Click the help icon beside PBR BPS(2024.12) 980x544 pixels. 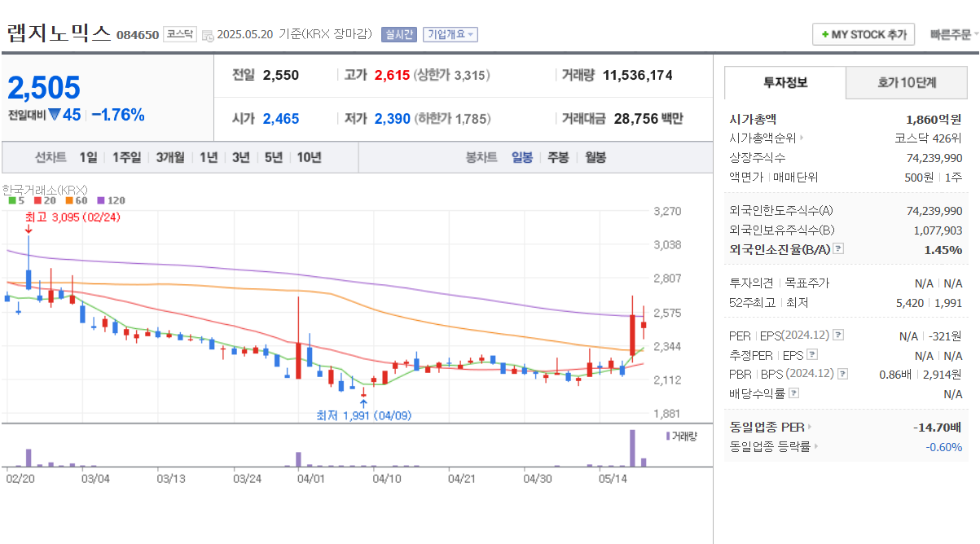[x=842, y=374]
